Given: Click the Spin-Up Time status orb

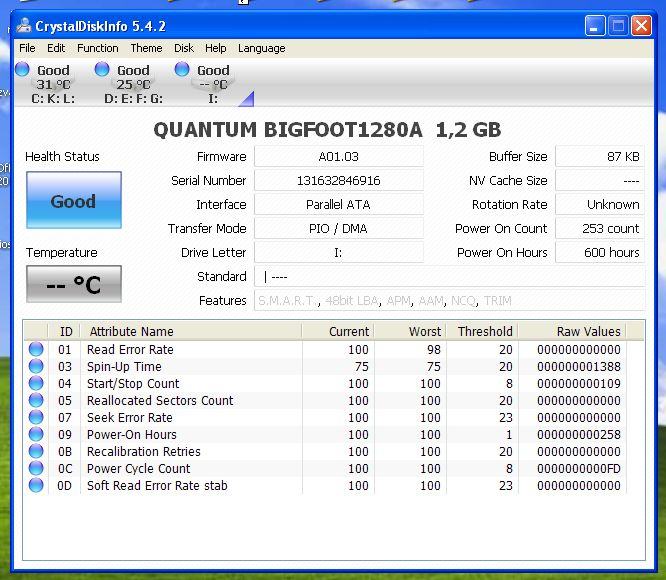Looking at the screenshot, I should 37,367.
